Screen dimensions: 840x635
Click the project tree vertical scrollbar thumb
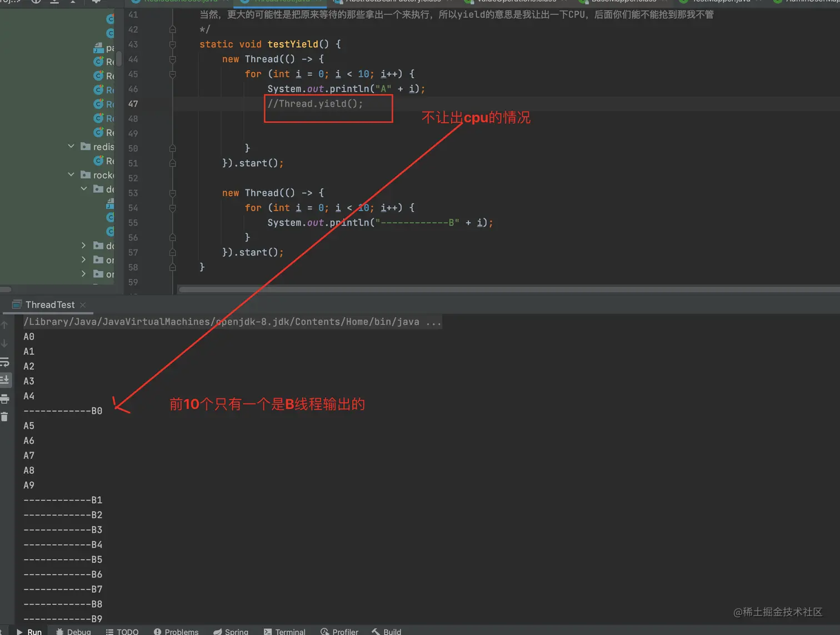[x=118, y=59]
